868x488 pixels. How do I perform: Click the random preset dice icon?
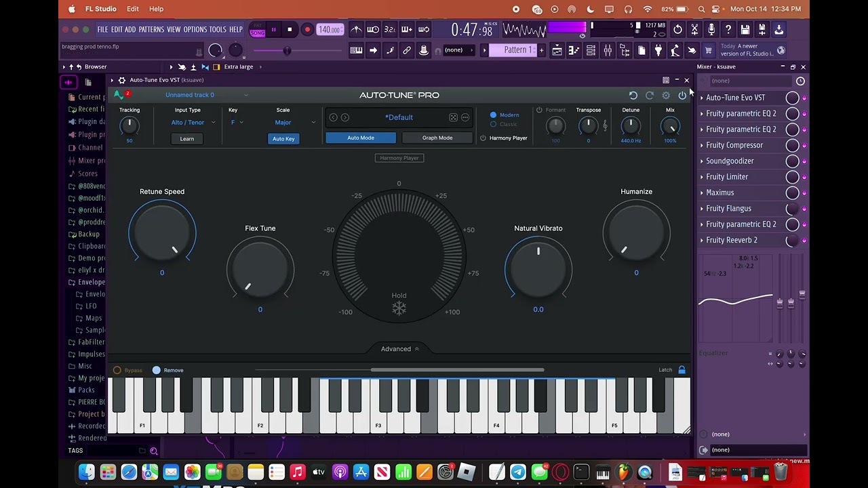click(453, 117)
